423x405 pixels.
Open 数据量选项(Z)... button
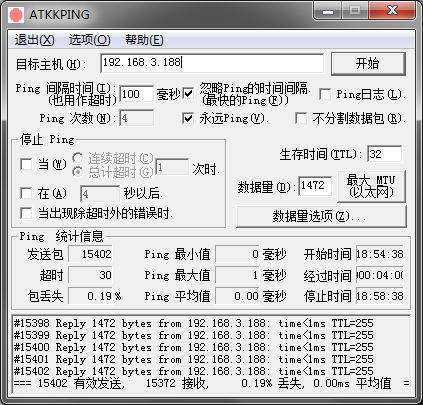tap(321, 216)
